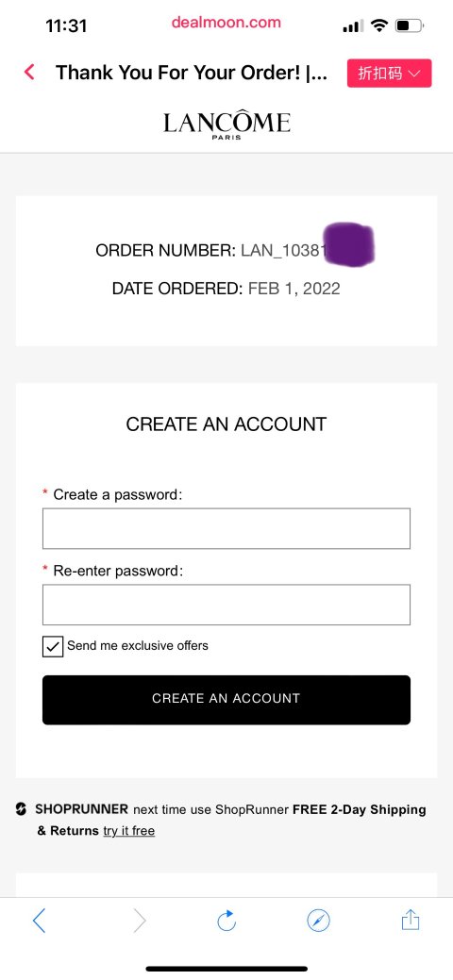
Task: Follow the ShopRunner try it free link
Action: click(129, 831)
